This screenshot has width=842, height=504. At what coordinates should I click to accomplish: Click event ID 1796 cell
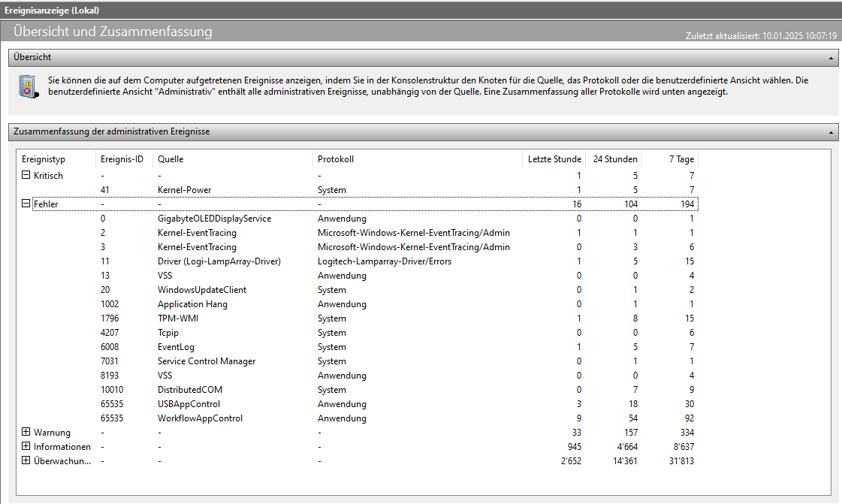coord(110,318)
